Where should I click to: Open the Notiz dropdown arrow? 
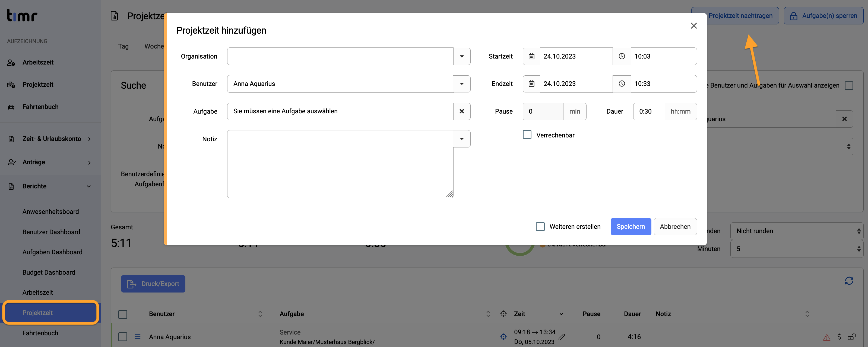pos(462,139)
